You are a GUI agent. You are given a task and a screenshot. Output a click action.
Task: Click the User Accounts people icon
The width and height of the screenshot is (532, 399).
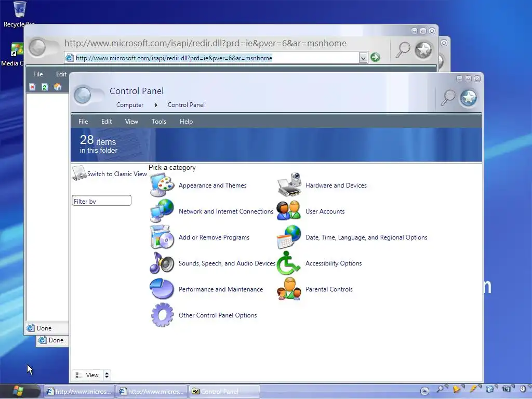click(x=289, y=211)
